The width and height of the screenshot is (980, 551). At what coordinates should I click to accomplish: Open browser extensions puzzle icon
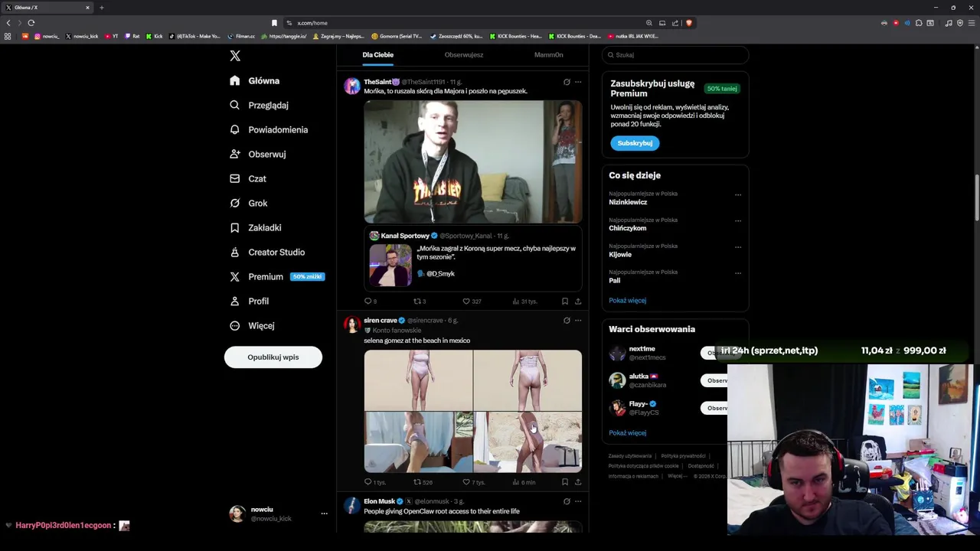click(x=919, y=23)
